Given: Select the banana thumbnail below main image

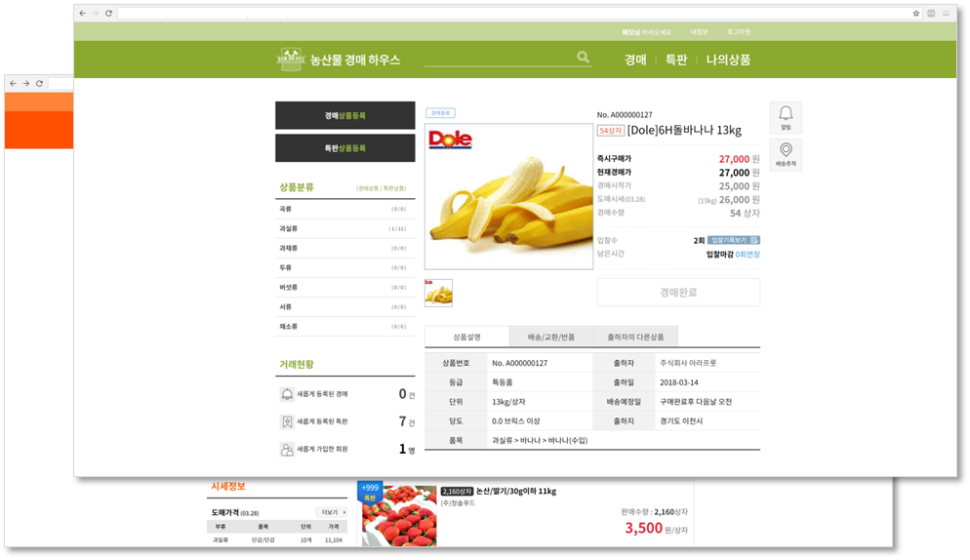Looking at the screenshot, I should [438, 293].
